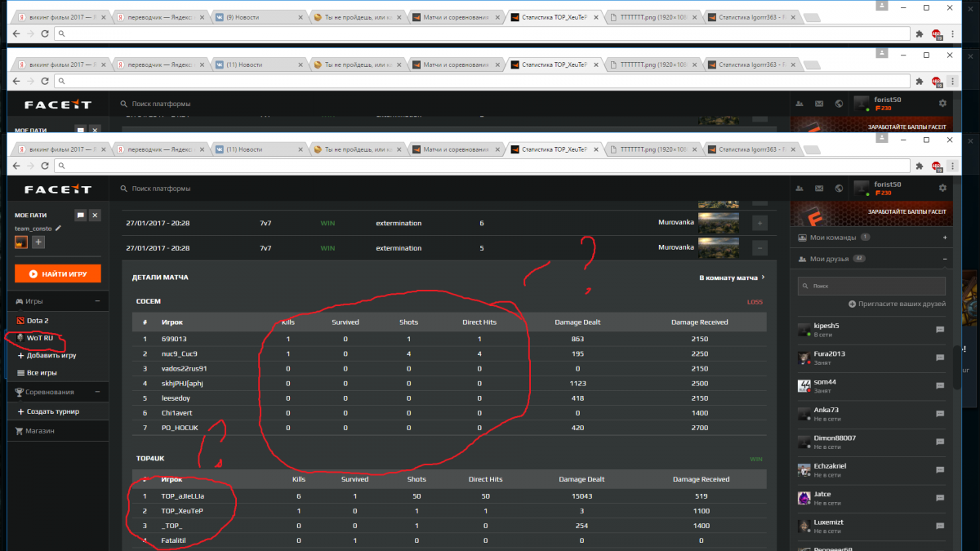This screenshot has width=980, height=551.
Task: Select WoT RU in the games list
Action: (39, 338)
